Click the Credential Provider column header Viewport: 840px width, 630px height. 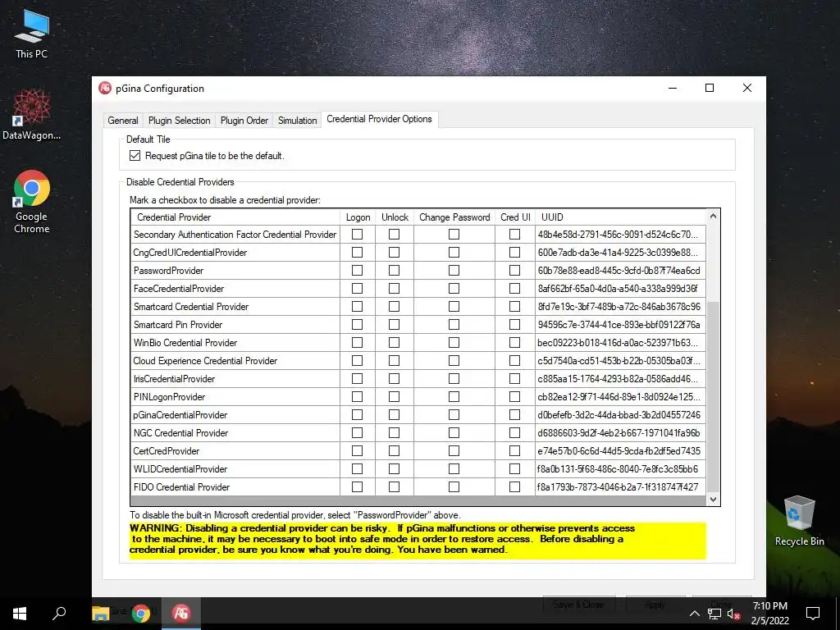coord(235,217)
